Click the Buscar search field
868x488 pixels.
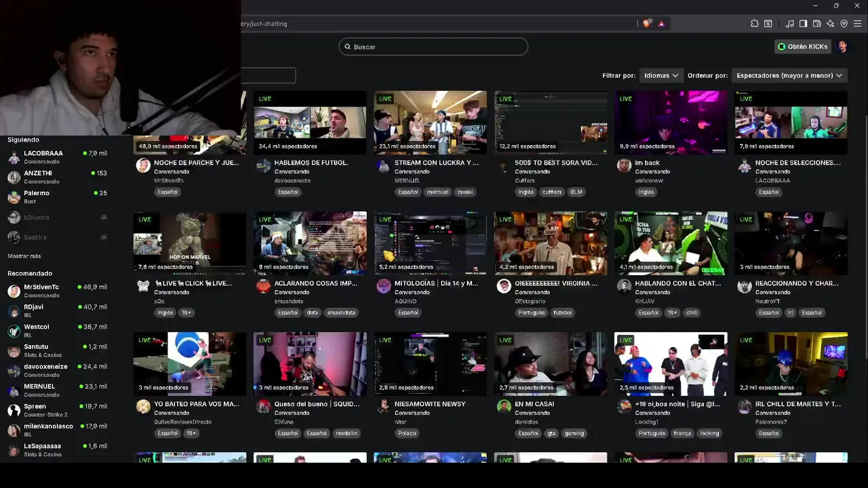pos(433,47)
